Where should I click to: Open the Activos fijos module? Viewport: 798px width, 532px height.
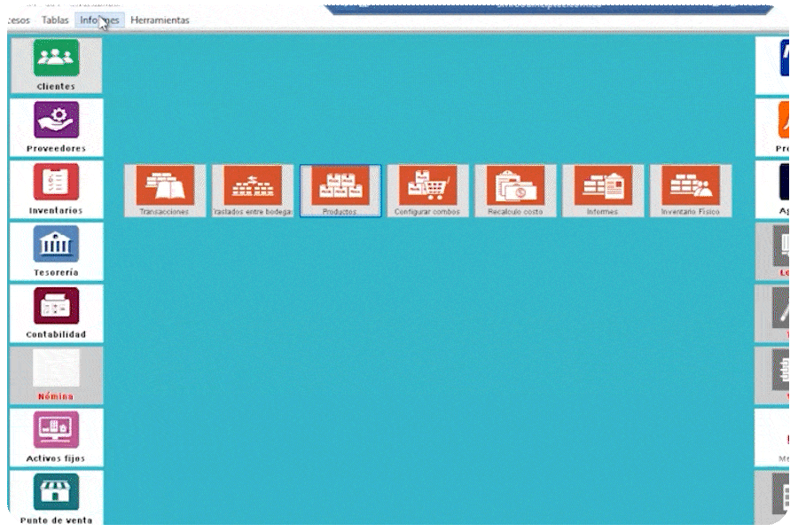point(56,438)
